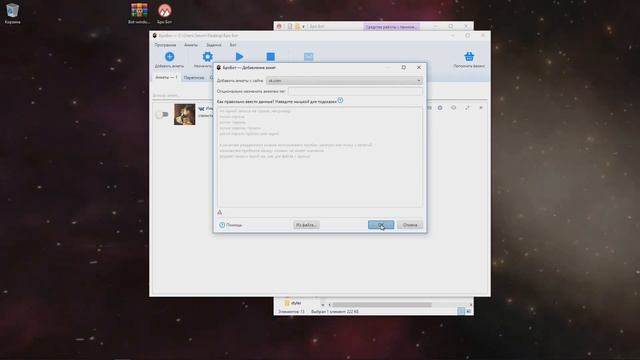Click the quick access dropdown arrow in Explorer
Viewport: 640px width, 360px height.
coord(303,27)
